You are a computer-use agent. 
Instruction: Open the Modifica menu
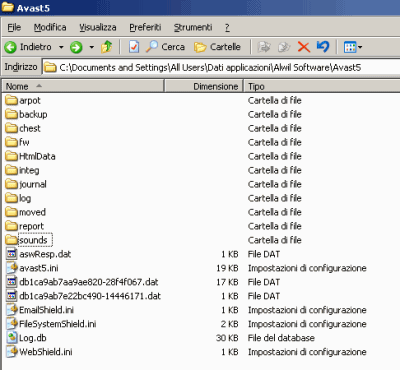50,27
